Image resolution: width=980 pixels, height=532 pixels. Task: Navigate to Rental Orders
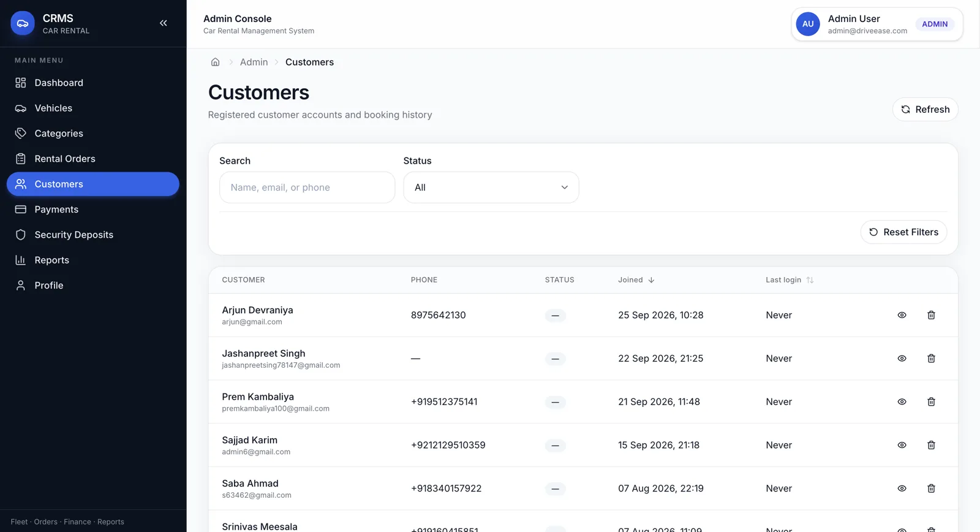pyautogui.click(x=93, y=159)
